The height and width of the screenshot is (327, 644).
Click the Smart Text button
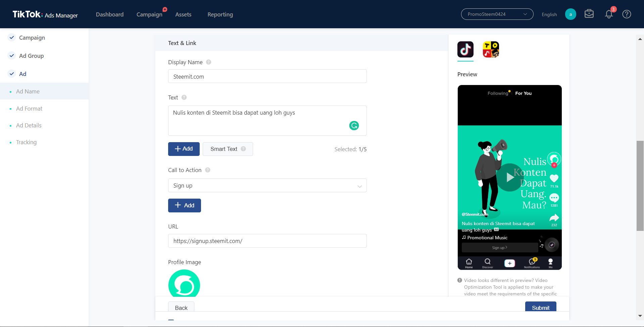point(228,149)
